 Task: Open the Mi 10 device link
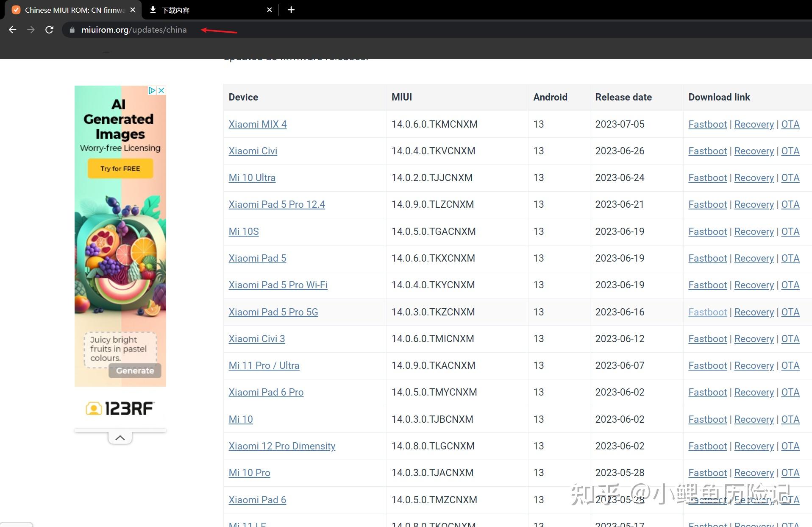tap(241, 419)
